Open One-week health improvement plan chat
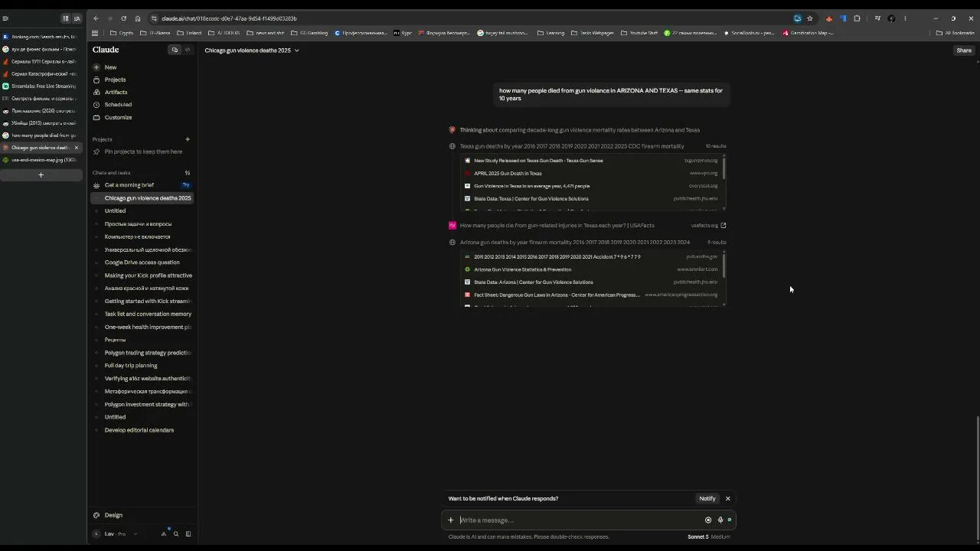 click(x=148, y=327)
